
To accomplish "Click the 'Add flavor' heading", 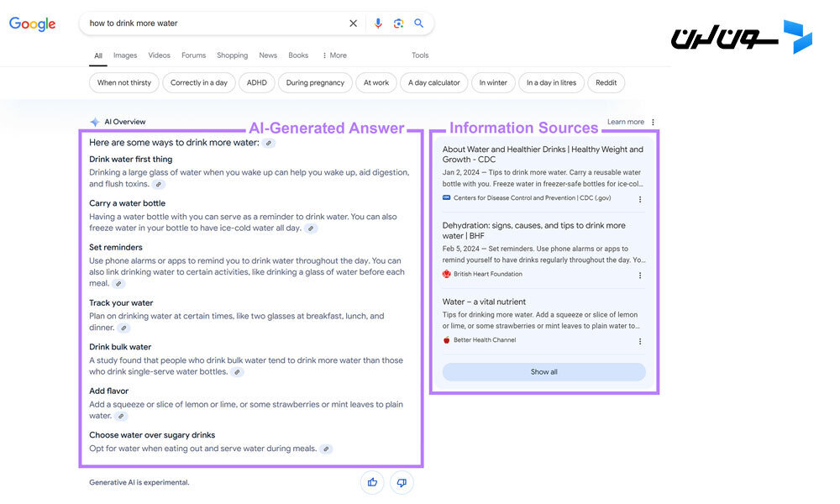I will coord(108,391).
